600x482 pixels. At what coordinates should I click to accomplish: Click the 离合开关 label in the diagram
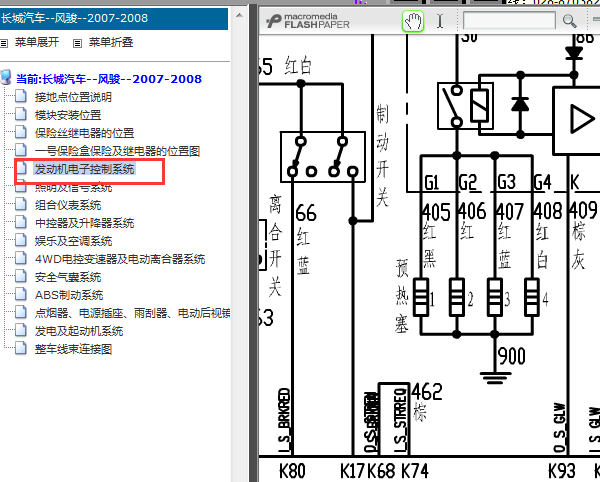pos(275,246)
